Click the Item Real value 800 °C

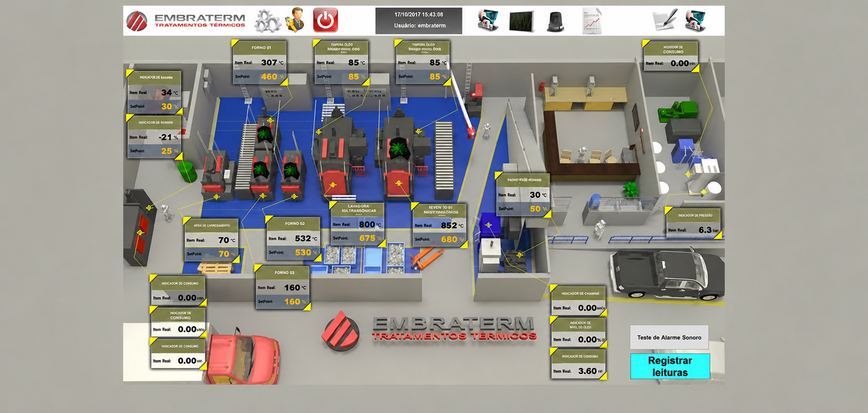[370, 224]
